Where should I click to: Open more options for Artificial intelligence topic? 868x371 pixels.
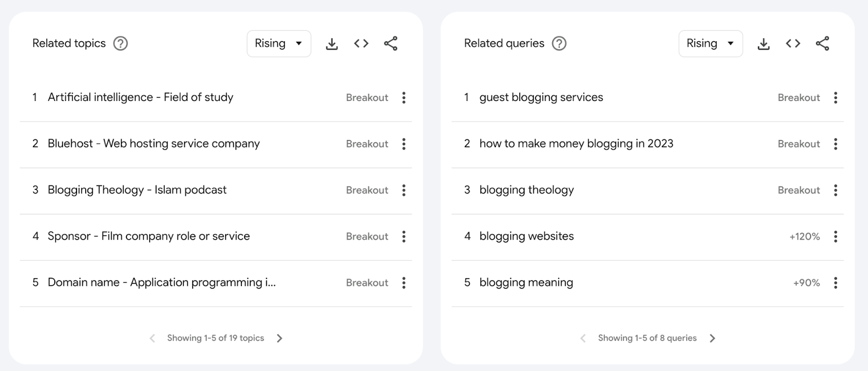coord(404,98)
